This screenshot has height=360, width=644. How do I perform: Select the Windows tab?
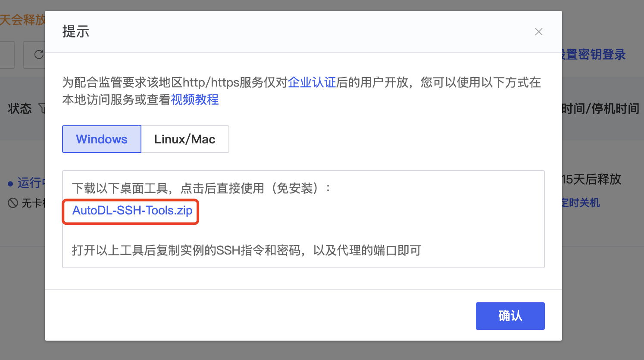[101, 139]
